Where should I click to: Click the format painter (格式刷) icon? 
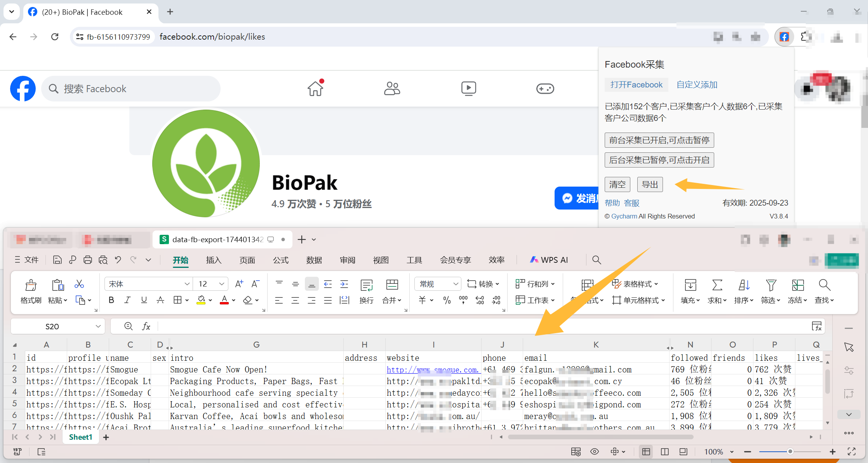click(x=31, y=286)
